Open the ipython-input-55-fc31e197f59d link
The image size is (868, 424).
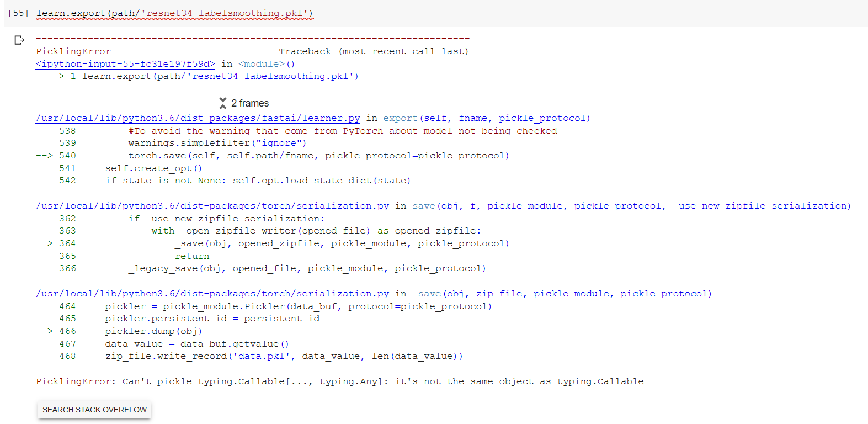point(125,64)
